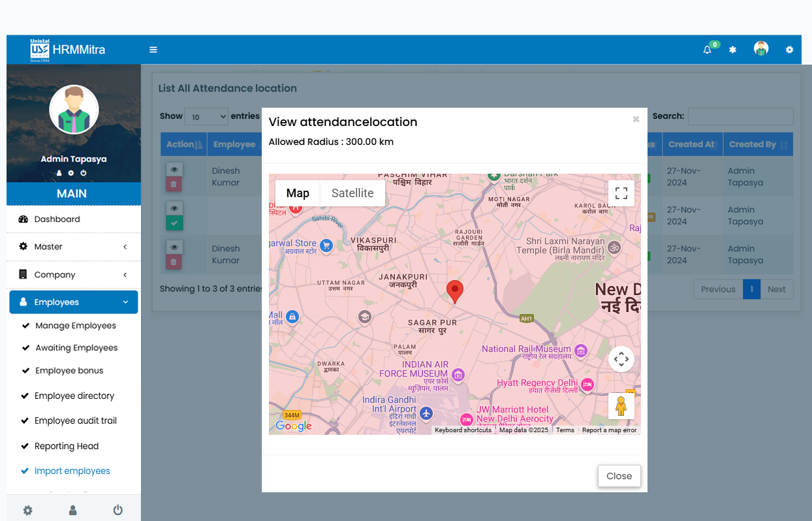The height and width of the screenshot is (521, 812).
Task: Switch map to Satellite view
Action: [x=352, y=193]
